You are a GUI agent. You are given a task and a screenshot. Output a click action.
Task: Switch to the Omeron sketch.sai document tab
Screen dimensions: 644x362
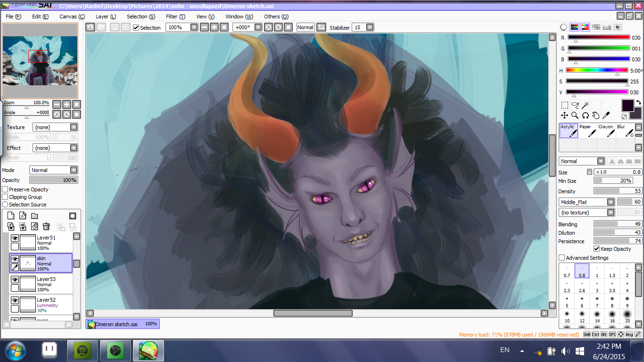(x=123, y=324)
